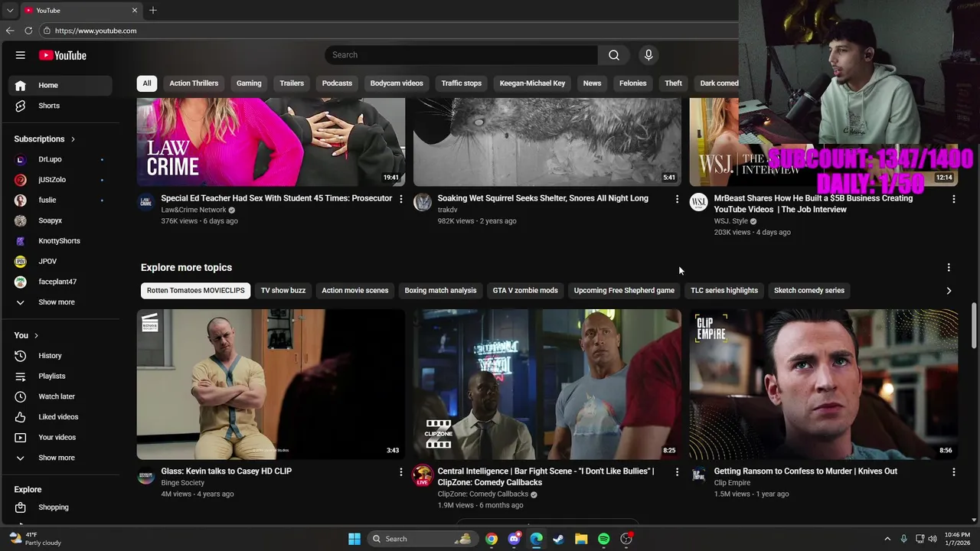
Task: Open options for Explore more topics section
Action: coord(949,267)
